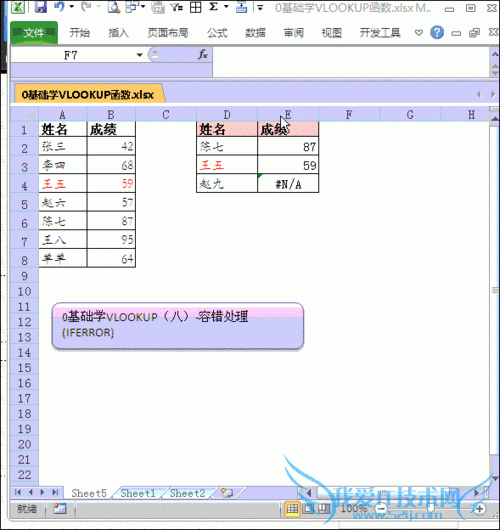
Task: Click the filter funnel icon in quick access toolbar
Action: tap(176, 7)
